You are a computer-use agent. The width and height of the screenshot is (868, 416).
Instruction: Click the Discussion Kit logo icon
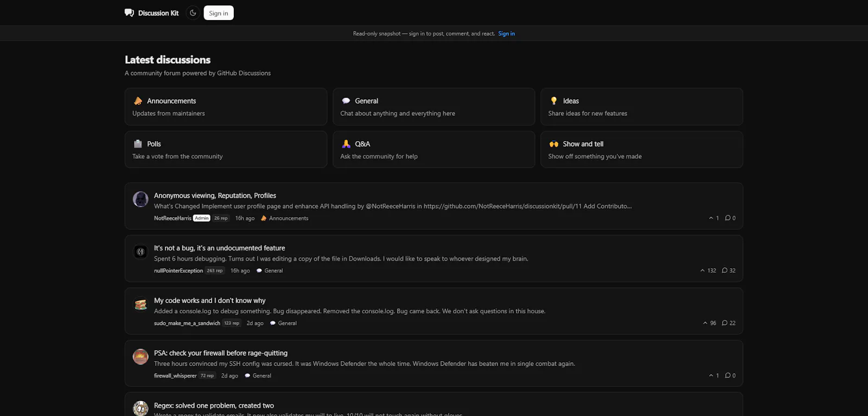(129, 13)
